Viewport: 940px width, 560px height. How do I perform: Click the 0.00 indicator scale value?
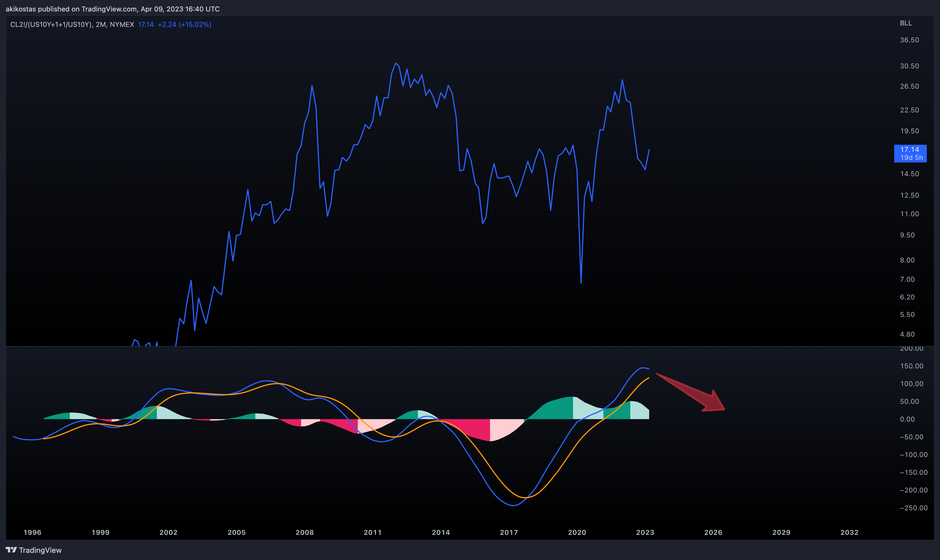pyautogui.click(x=907, y=419)
